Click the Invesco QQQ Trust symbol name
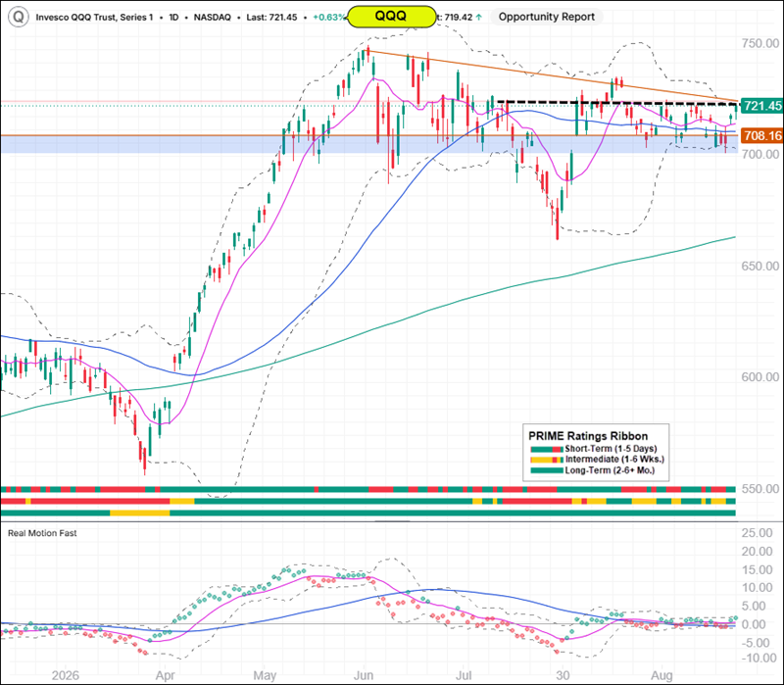This screenshot has height=685, width=784. click(94, 17)
